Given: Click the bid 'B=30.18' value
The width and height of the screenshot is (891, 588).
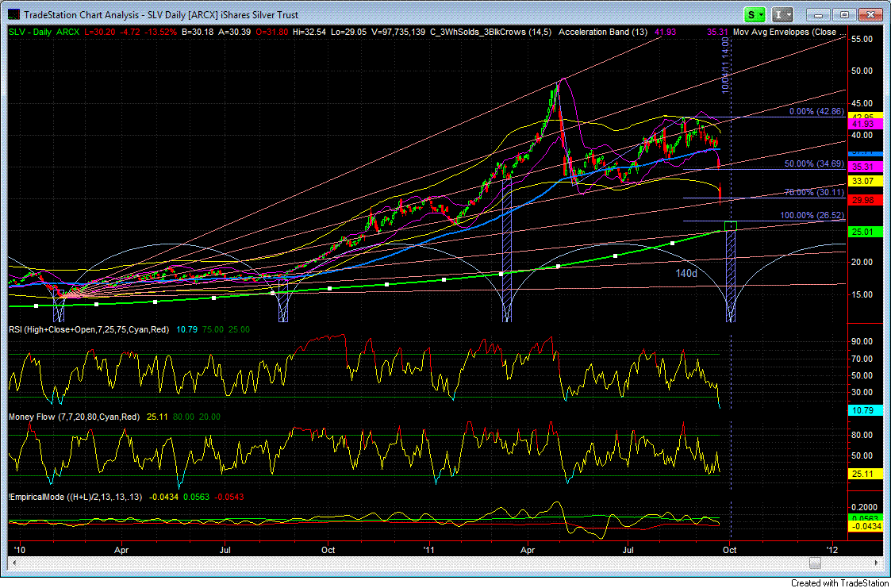Looking at the screenshot, I should pos(198,33).
